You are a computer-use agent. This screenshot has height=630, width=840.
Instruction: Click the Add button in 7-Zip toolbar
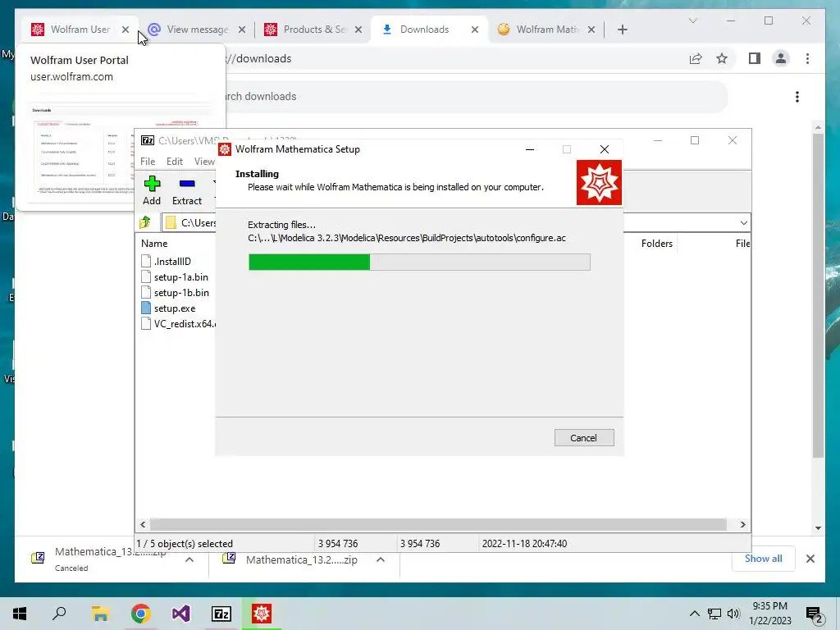(152, 190)
